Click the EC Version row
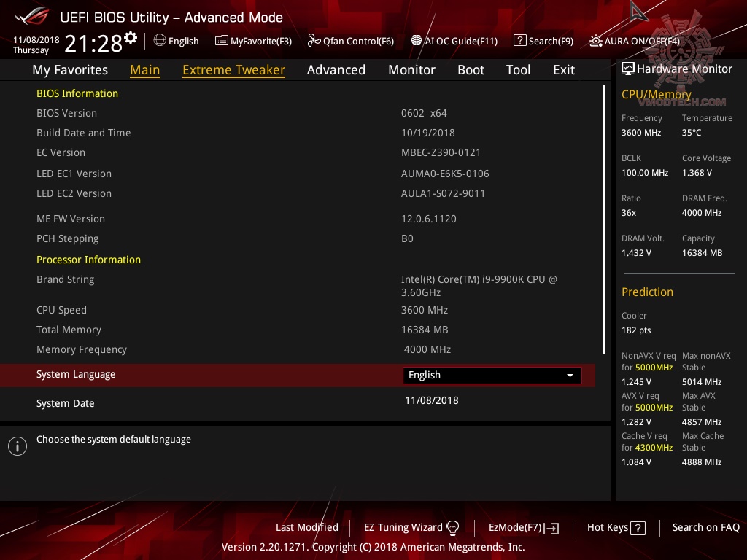This screenshot has height=560, width=747. (x=298, y=153)
